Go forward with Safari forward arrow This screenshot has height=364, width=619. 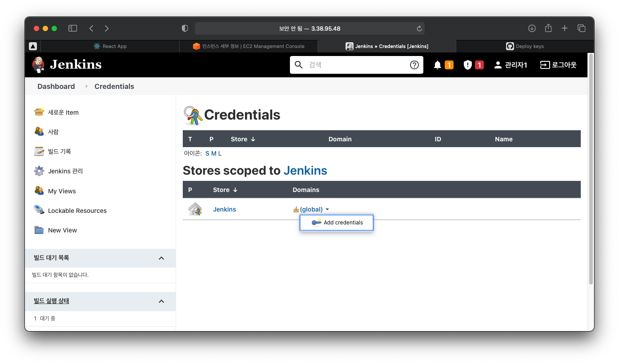pos(107,28)
